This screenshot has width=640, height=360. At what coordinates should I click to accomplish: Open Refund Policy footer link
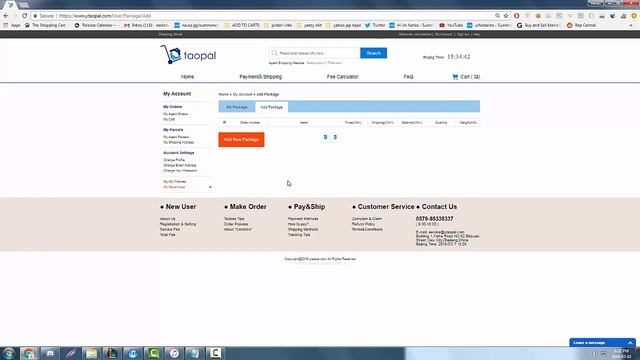pyautogui.click(x=363, y=224)
